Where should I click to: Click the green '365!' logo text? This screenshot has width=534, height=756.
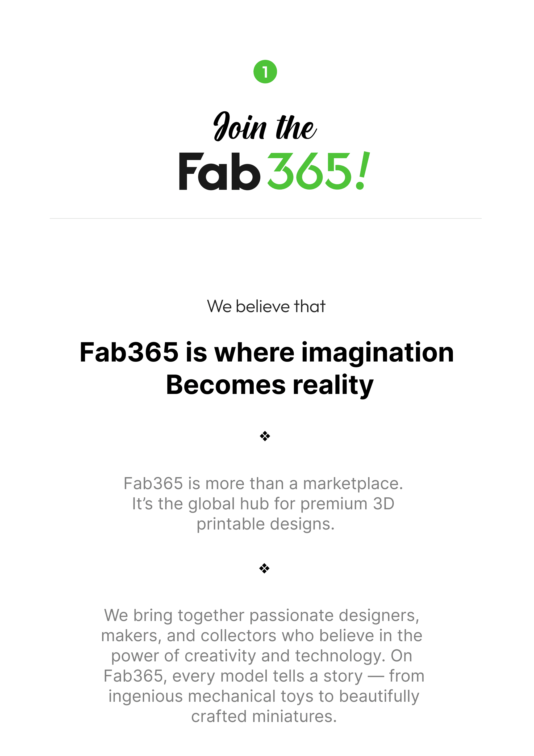pos(310,172)
